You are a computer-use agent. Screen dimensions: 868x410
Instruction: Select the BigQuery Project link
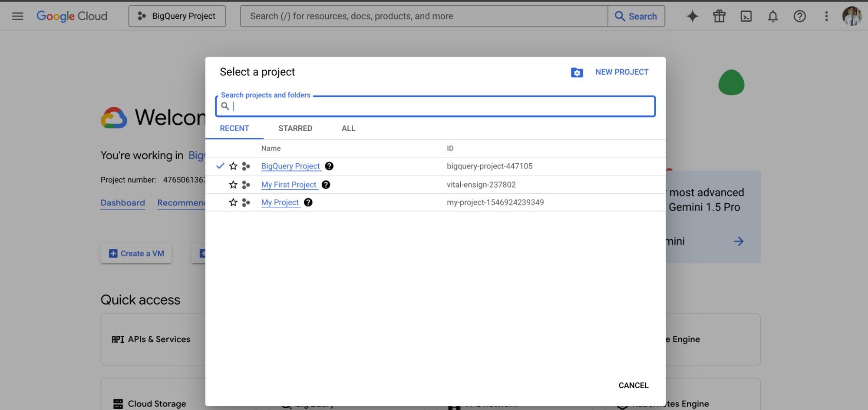click(290, 166)
